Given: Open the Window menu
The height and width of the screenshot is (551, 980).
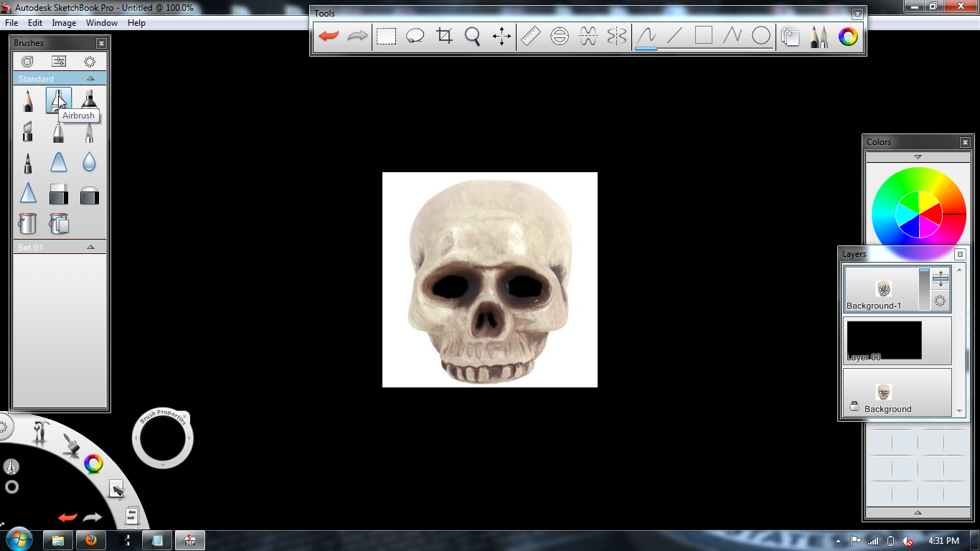Looking at the screenshot, I should tap(102, 23).
